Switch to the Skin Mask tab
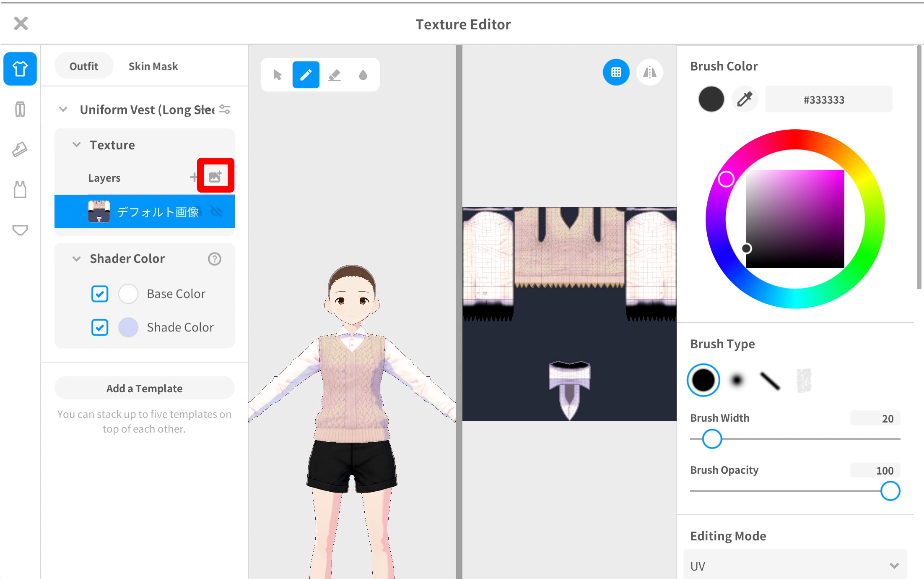 tap(153, 66)
